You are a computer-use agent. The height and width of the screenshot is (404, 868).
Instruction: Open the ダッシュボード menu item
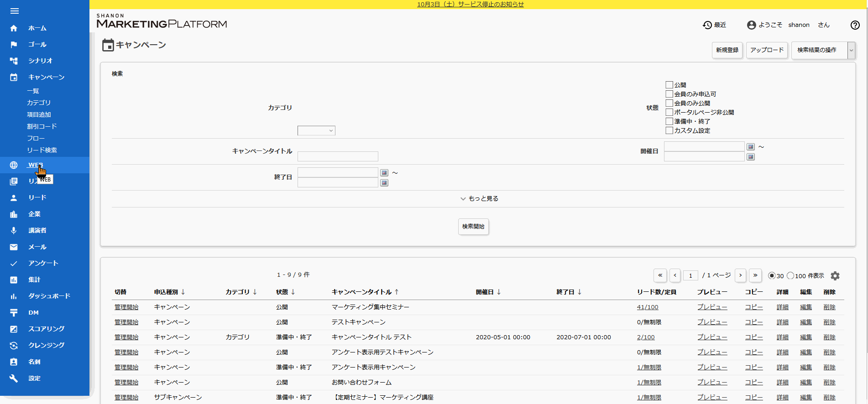coord(49,296)
